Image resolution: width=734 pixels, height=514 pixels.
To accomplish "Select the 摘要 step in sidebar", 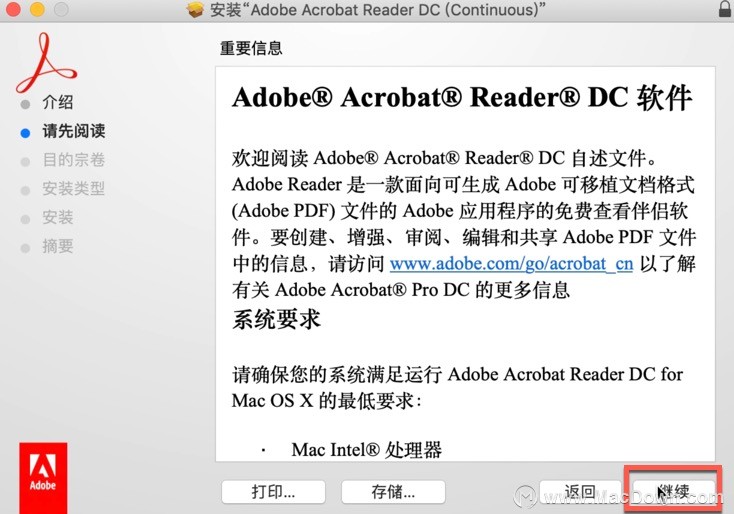I will 58,246.
